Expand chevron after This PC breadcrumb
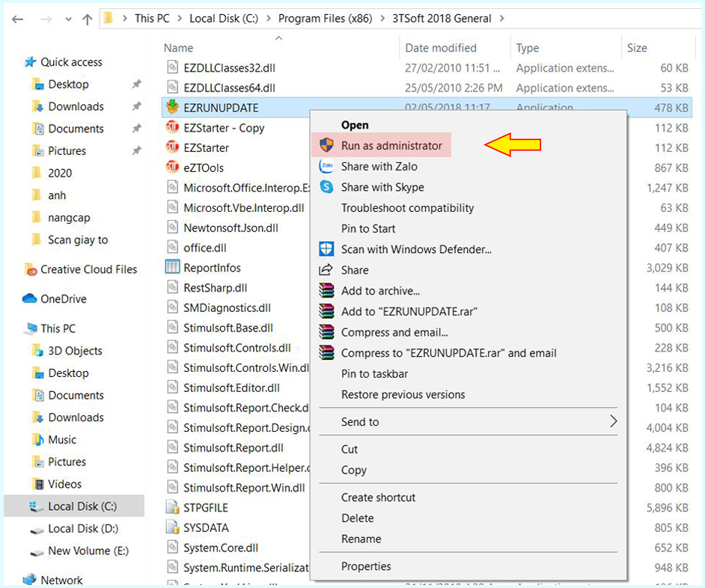 180,19
